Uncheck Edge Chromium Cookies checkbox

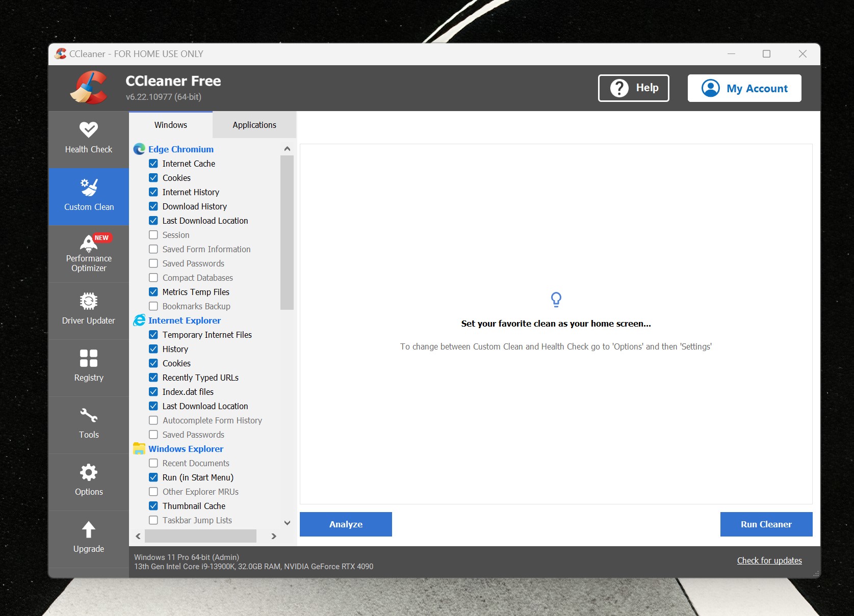(x=153, y=178)
